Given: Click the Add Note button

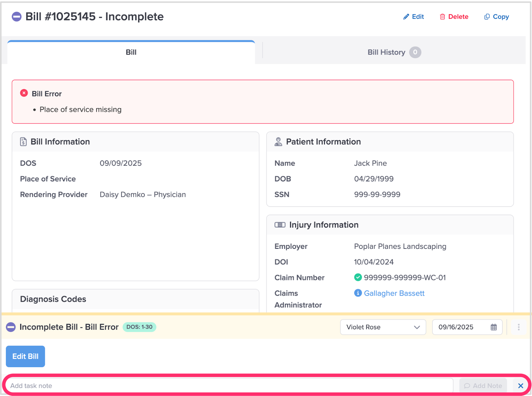Looking at the screenshot, I should [x=483, y=386].
